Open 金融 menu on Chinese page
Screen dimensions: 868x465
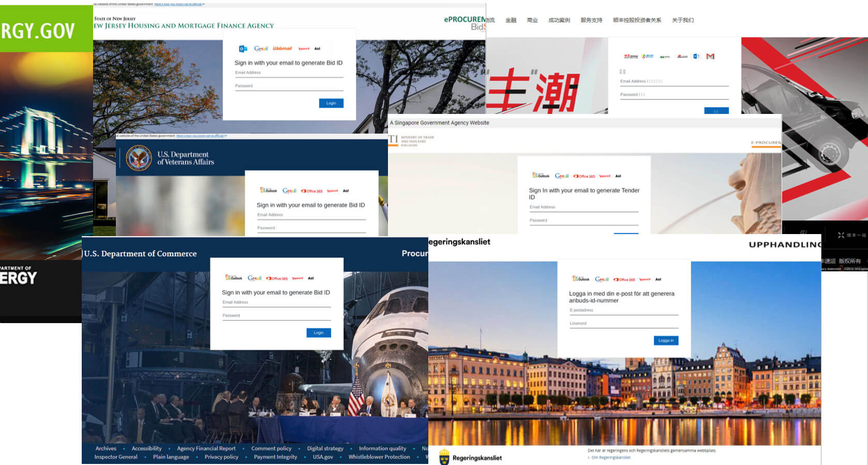tap(511, 20)
